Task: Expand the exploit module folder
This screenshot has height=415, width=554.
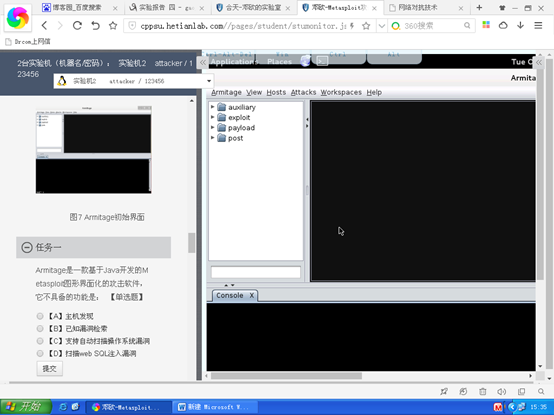Action: (212, 117)
